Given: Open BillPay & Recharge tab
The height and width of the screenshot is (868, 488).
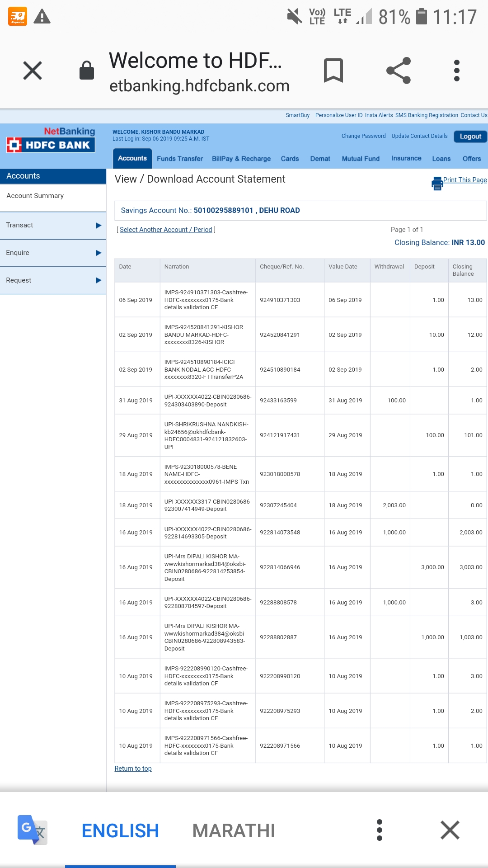Looking at the screenshot, I should pos(241,159).
